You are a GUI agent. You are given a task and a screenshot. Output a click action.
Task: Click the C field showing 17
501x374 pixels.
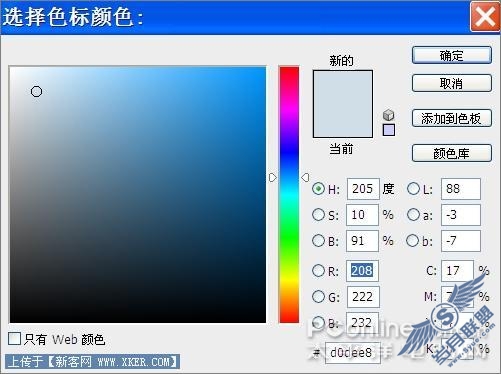click(457, 270)
